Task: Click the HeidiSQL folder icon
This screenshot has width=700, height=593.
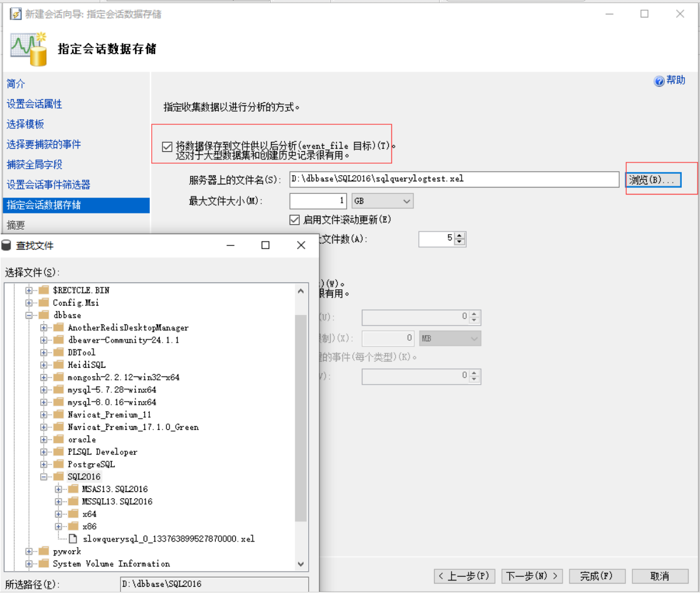Action: 58,365
